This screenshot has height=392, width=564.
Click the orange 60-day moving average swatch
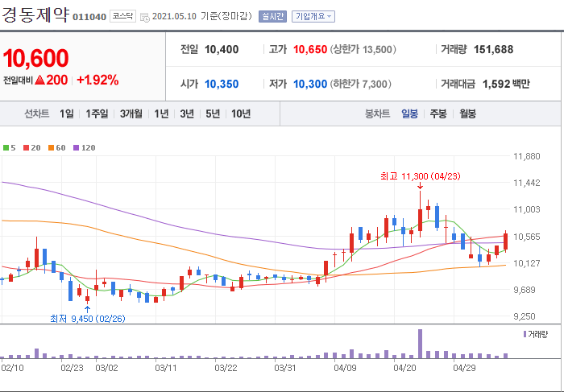point(51,147)
